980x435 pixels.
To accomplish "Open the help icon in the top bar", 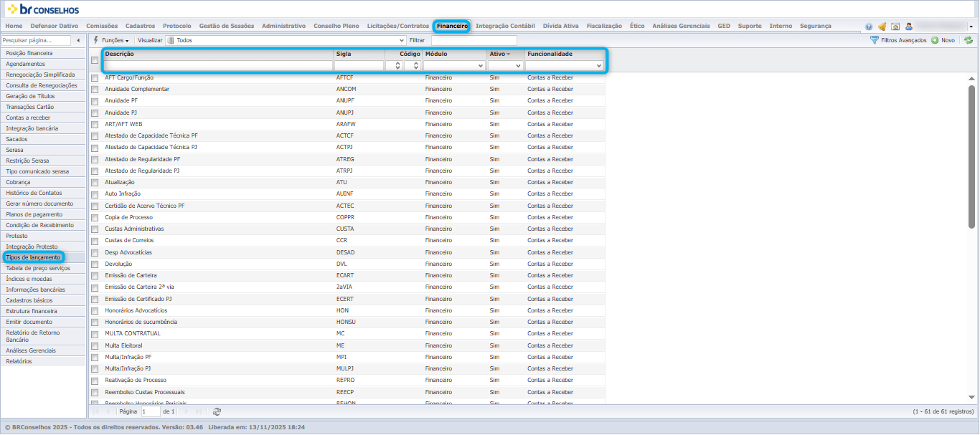I will coord(869,27).
